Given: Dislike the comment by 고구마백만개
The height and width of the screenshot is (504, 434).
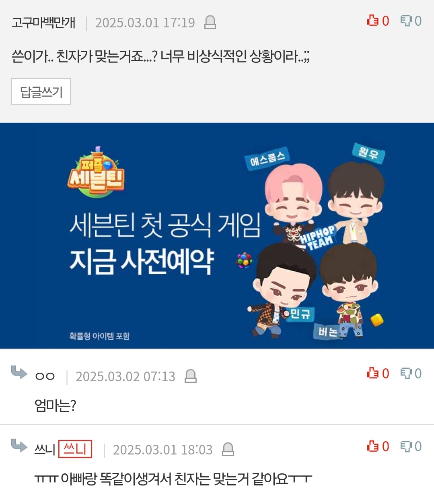Looking at the screenshot, I should click(411, 21).
